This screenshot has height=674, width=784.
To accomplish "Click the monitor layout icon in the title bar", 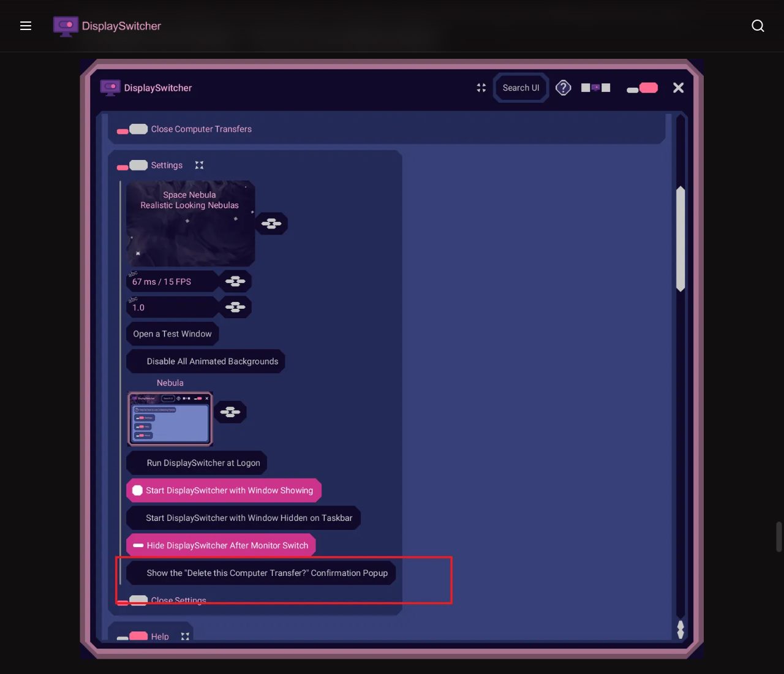I will click(x=595, y=88).
